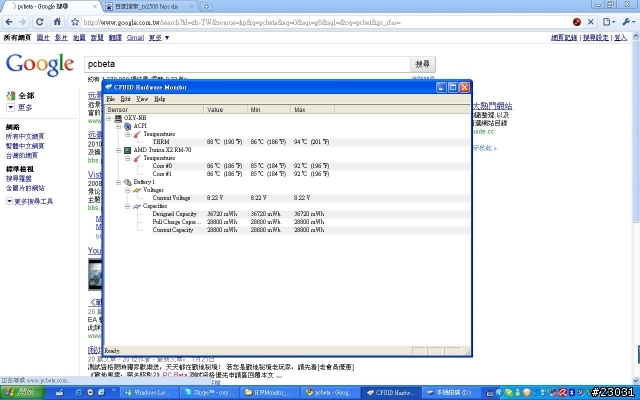Click the 圖片 images link
Viewport: 640px width, 400px height.
click(x=43, y=38)
